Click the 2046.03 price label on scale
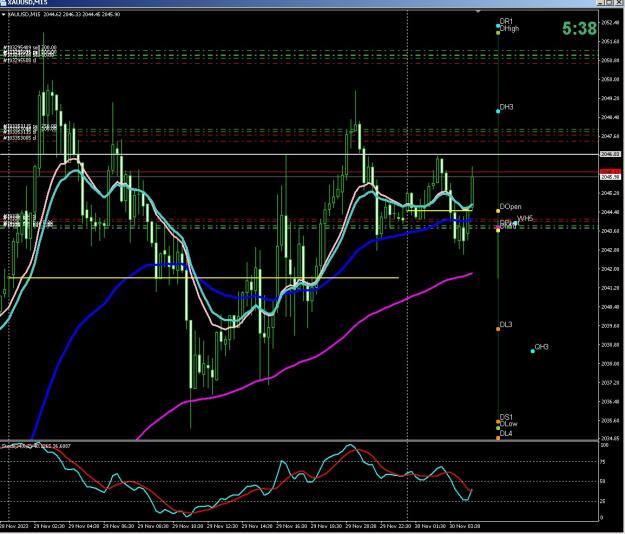 click(x=610, y=154)
